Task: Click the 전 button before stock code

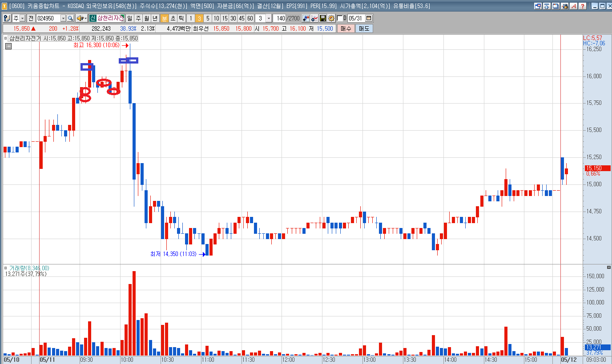Action: click(31, 18)
